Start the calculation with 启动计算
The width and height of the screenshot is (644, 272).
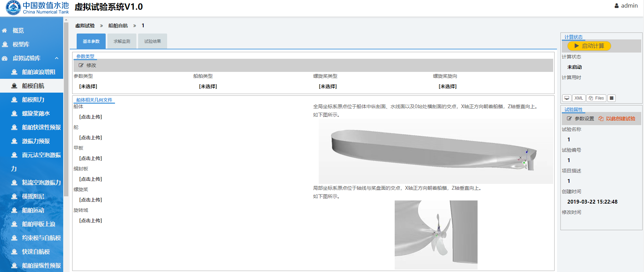click(x=589, y=46)
